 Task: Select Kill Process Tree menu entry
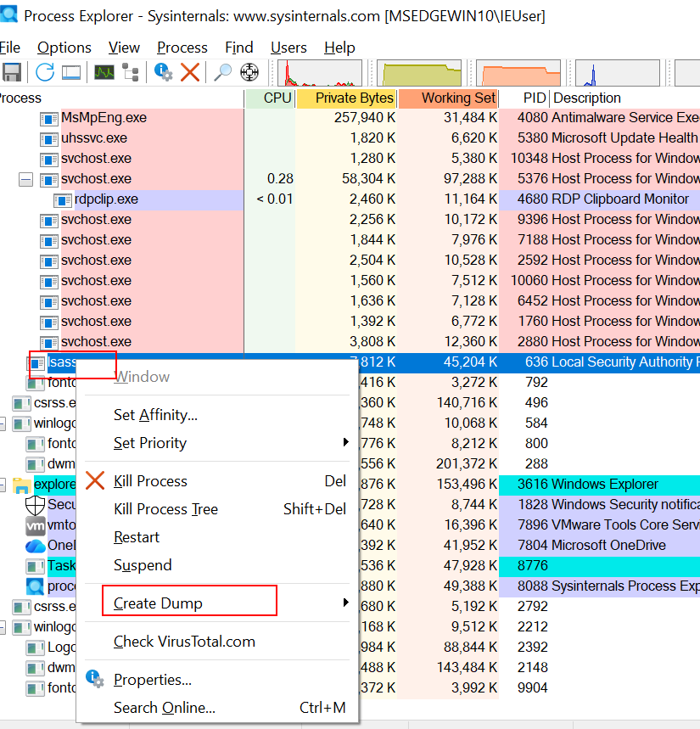coord(217,508)
